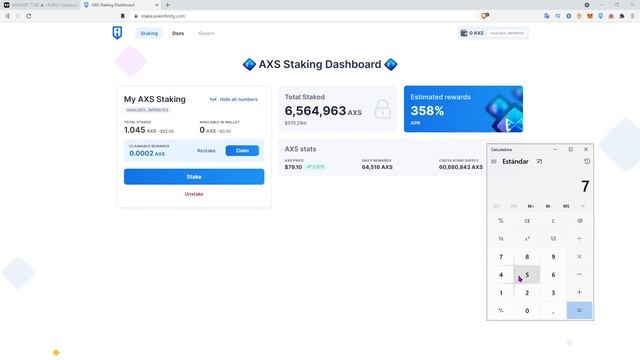640x360 pixels.
Task: Click calculator digit 2 key
Action: 527,293
